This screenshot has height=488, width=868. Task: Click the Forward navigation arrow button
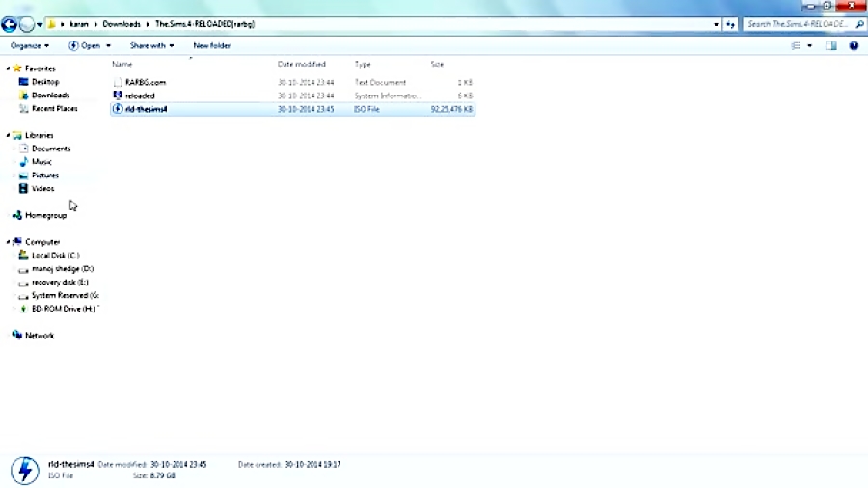point(27,24)
